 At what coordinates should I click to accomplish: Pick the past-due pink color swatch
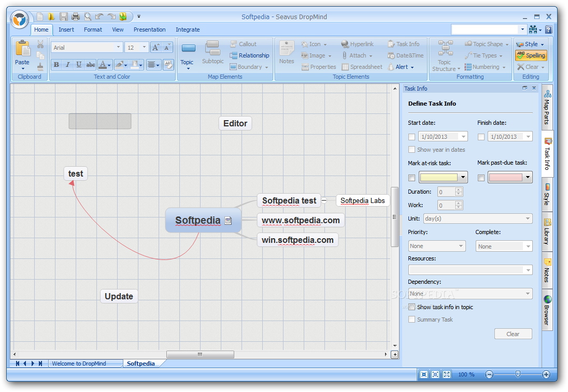click(x=505, y=178)
